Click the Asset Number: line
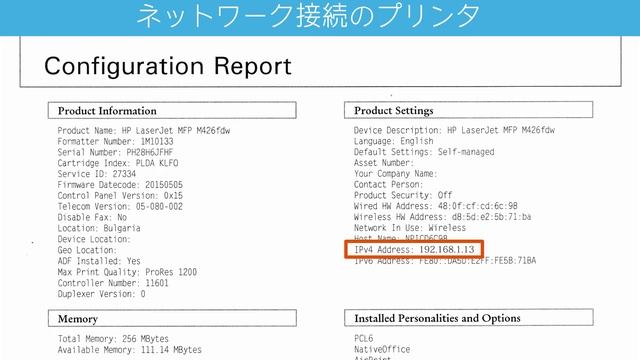 tap(384, 163)
